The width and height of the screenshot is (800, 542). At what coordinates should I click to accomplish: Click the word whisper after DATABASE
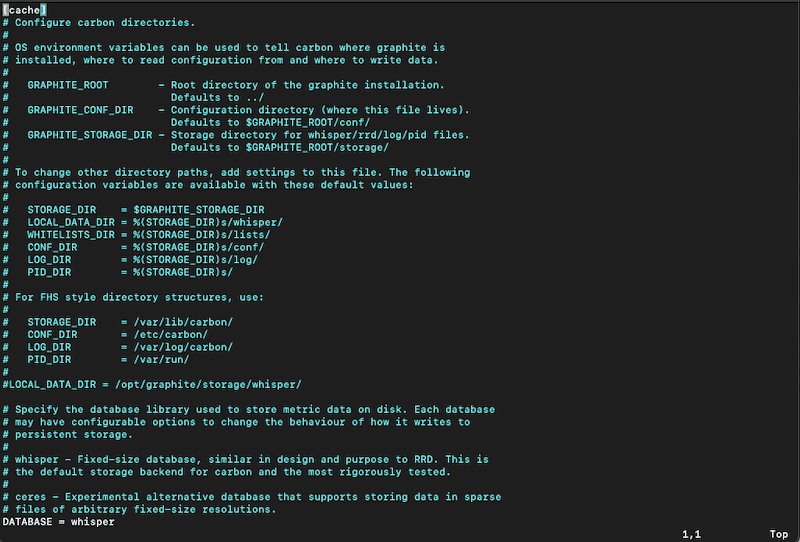pyautogui.click(x=93, y=522)
